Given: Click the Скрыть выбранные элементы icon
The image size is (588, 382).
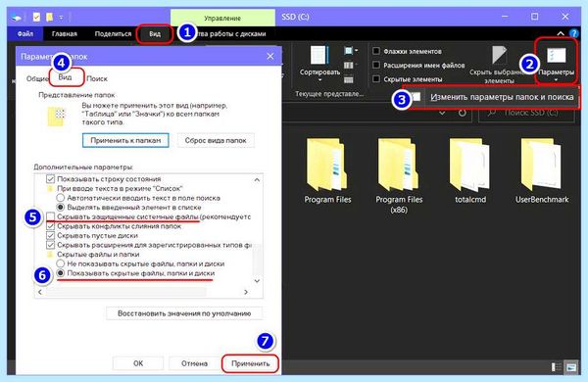Looking at the screenshot, I should click(x=499, y=56).
